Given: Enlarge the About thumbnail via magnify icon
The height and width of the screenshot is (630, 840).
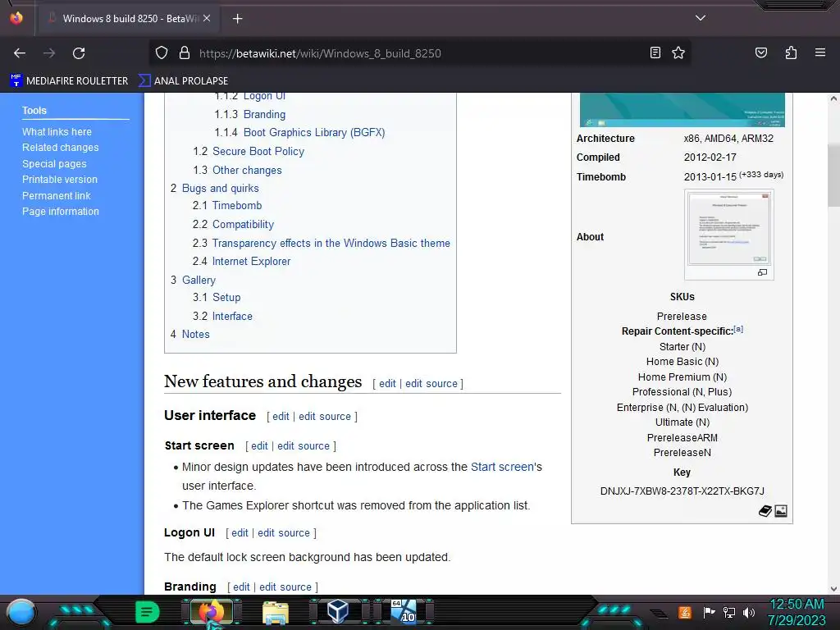Looking at the screenshot, I should click(762, 272).
